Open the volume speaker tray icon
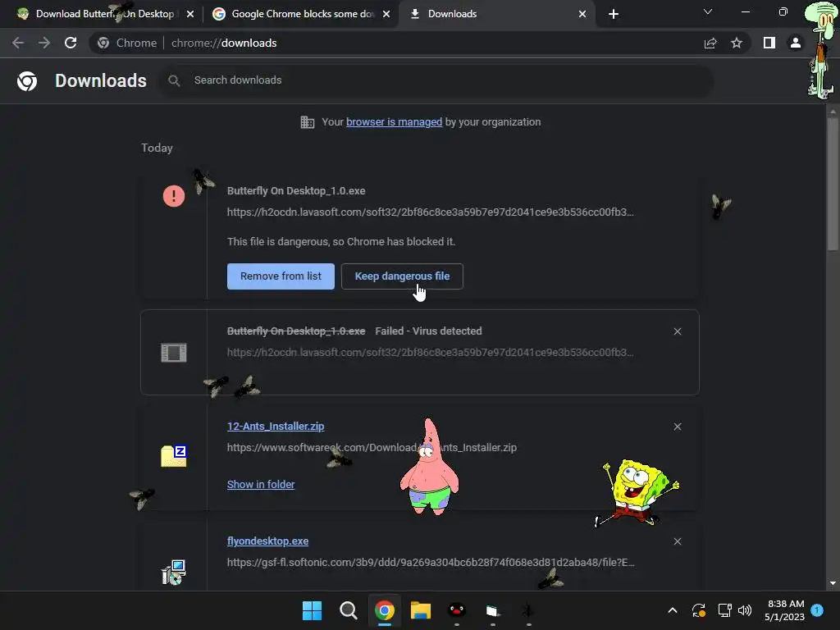The height and width of the screenshot is (630, 840). 745,610
